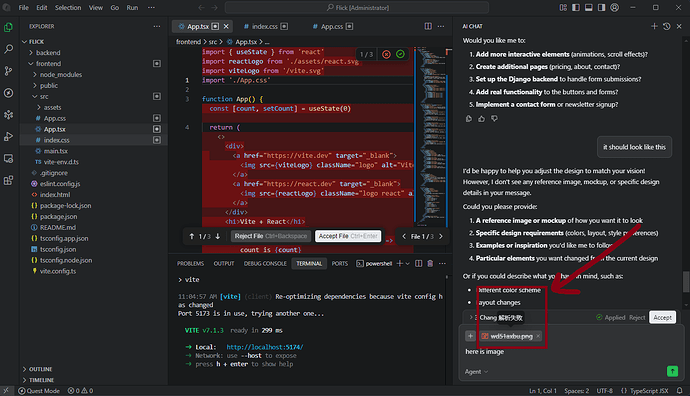This screenshot has height=396, width=690.
Task: Open the Extensions view icon
Action: tap(8, 180)
